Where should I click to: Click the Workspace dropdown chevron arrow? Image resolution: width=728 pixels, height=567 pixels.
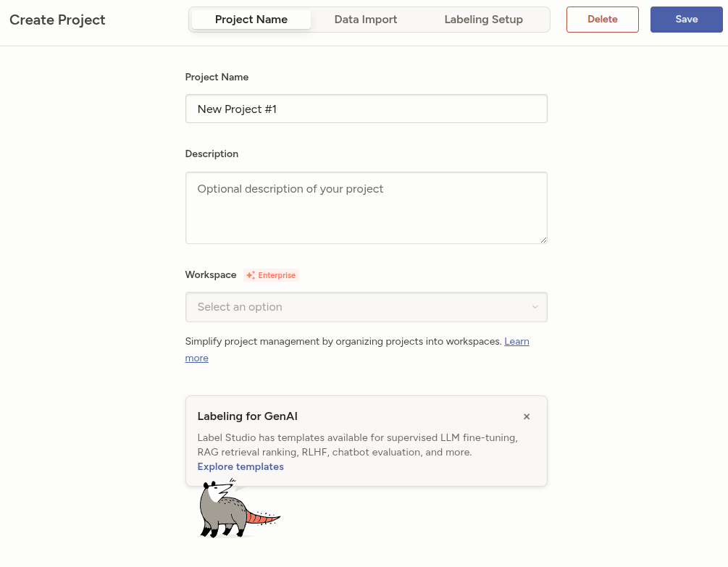(x=535, y=307)
